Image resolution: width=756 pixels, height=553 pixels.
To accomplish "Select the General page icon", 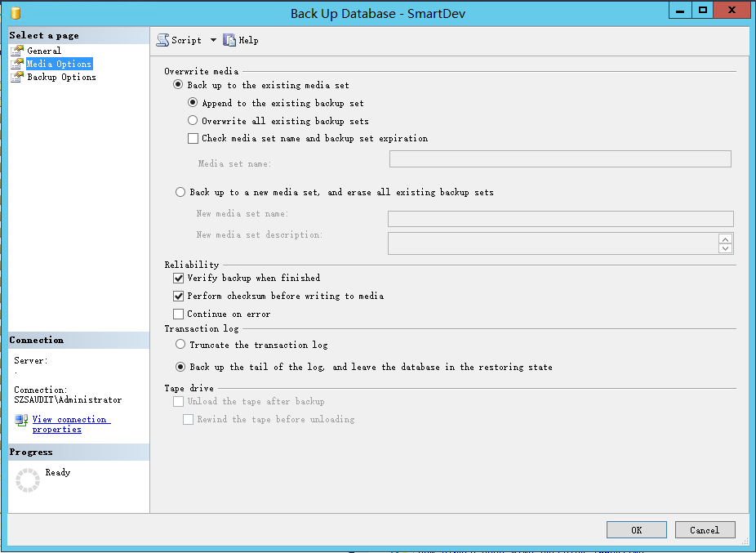I will 17,51.
